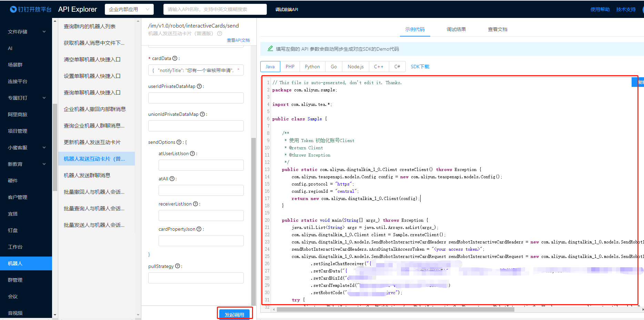Switch to the 调试结果 tab
The image size is (644, 320).
point(456,29)
